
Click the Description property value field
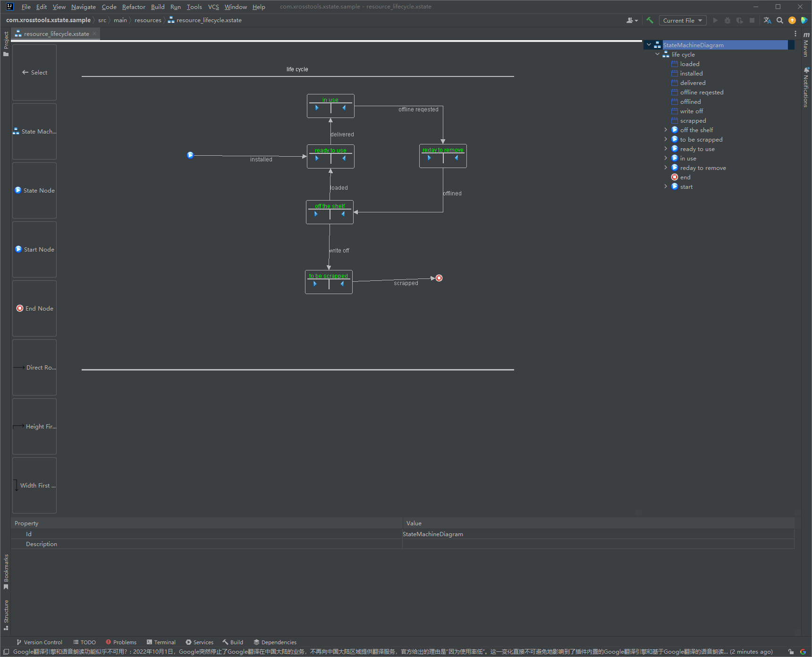click(x=598, y=544)
